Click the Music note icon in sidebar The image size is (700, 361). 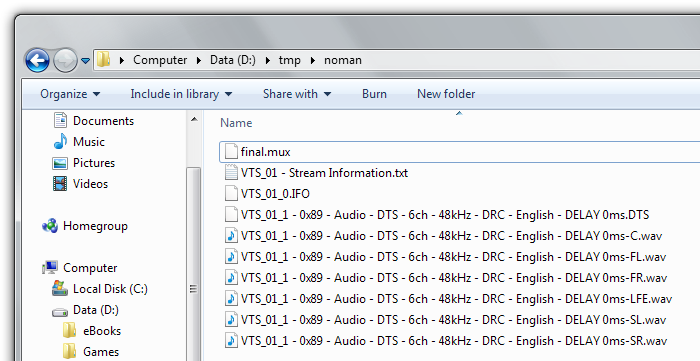click(60, 141)
